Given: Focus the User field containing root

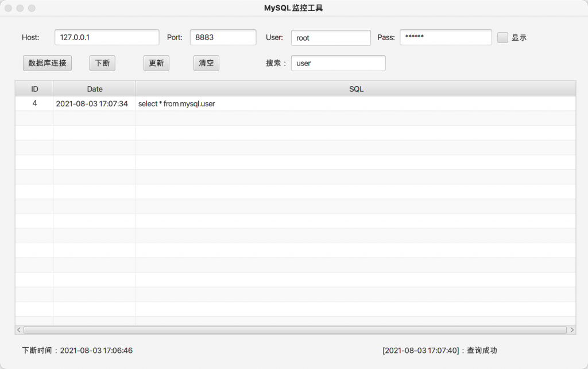Looking at the screenshot, I should pyautogui.click(x=331, y=38).
